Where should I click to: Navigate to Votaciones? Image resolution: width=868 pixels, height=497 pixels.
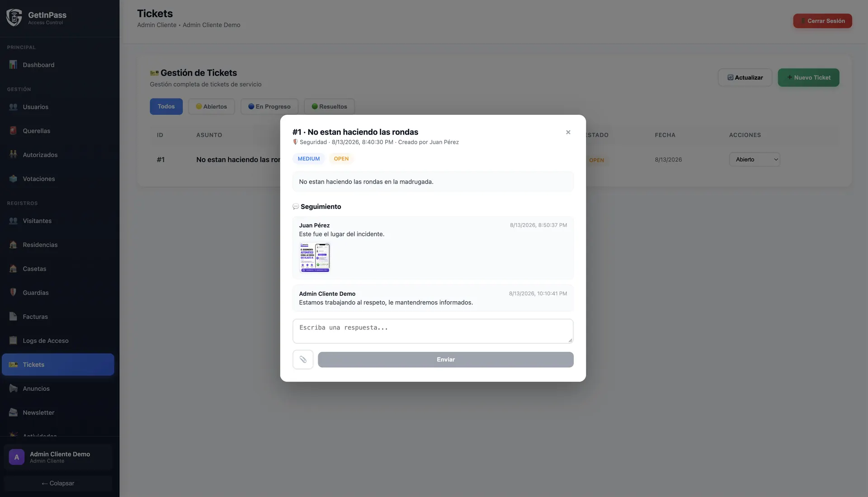point(58,179)
